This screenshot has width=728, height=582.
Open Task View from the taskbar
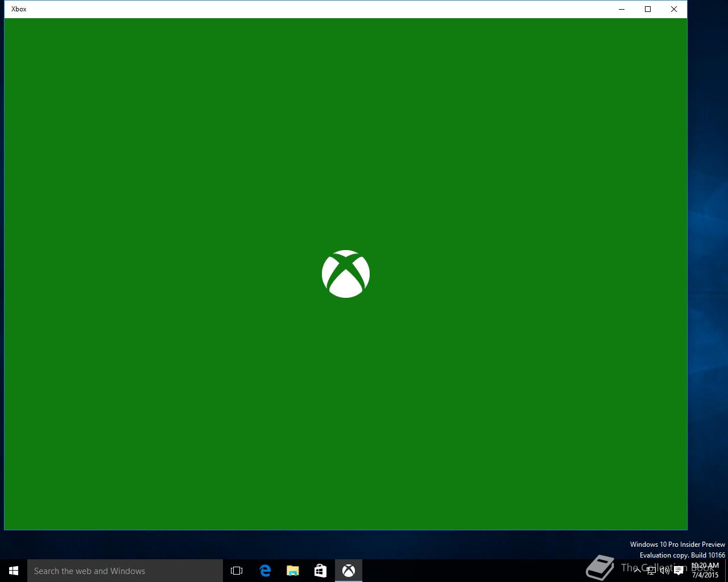237,571
